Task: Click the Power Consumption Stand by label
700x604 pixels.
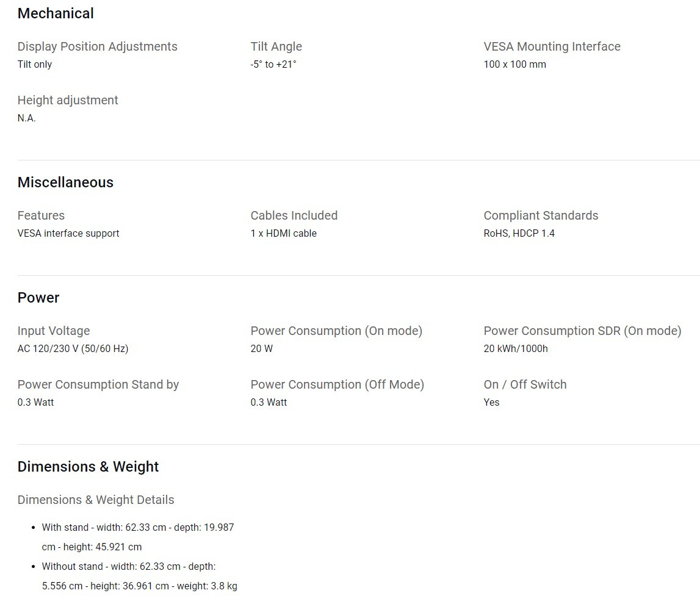Action: pyautogui.click(x=98, y=384)
